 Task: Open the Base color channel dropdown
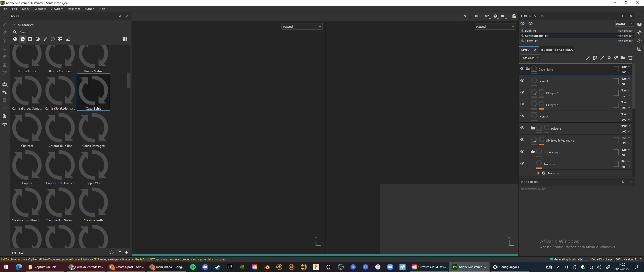tap(530, 58)
